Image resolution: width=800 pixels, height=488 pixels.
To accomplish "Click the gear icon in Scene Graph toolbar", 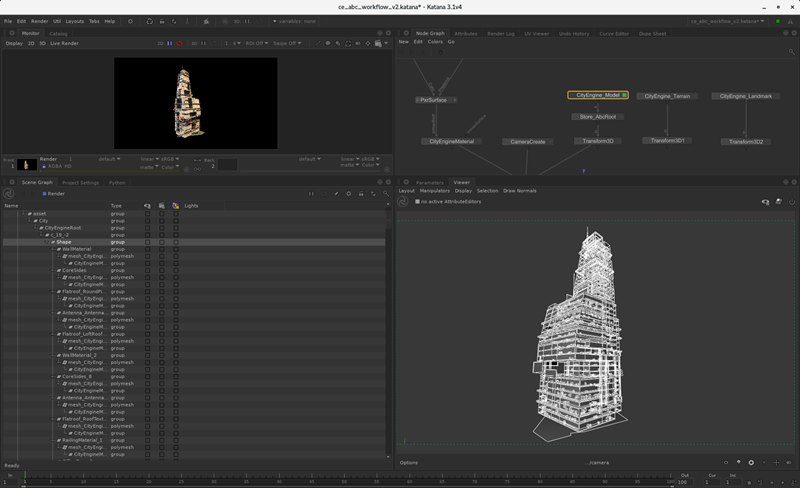I will 348,193.
